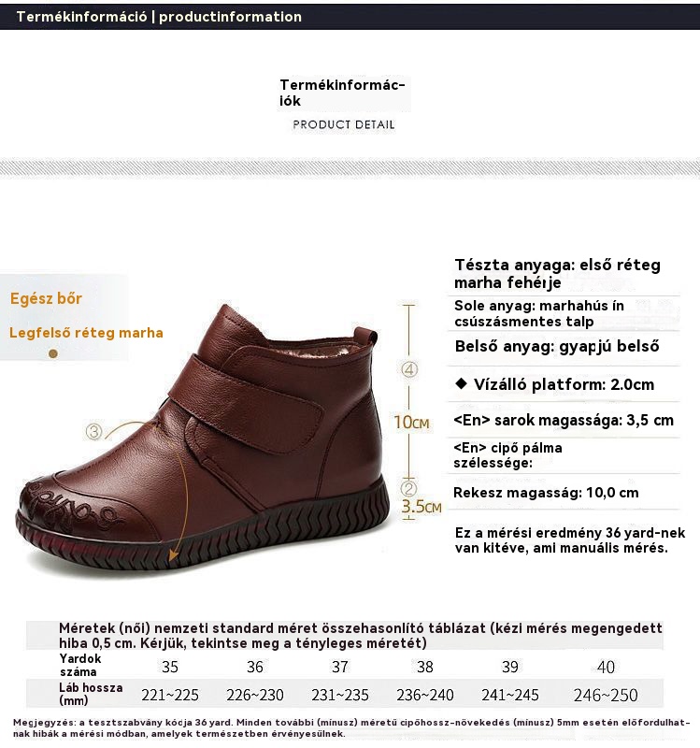Click foot length 241~245 cell

tap(509, 695)
